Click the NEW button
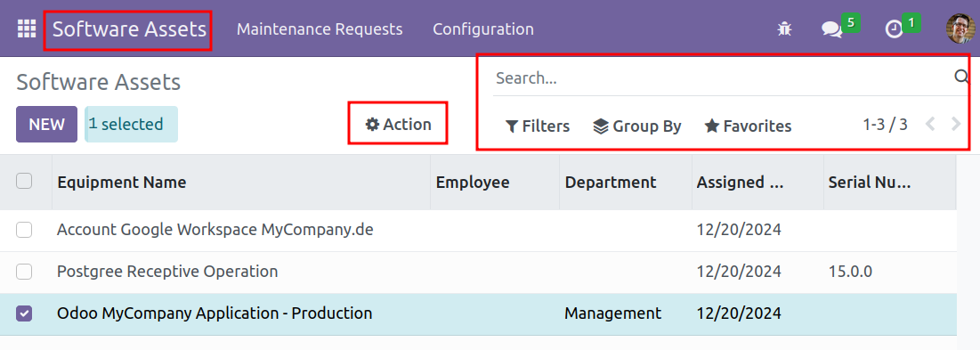Screen dimensions: 980x350 tap(47, 125)
